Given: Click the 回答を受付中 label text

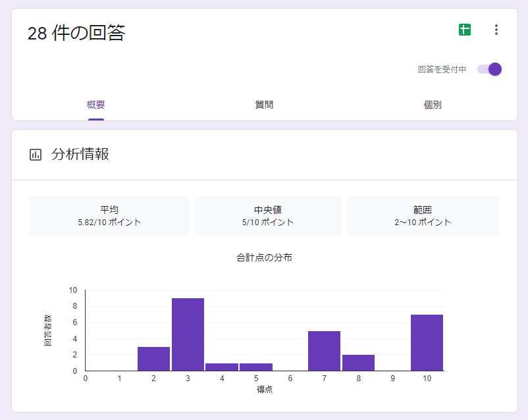Looking at the screenshot, I should (x=442, y=69).
